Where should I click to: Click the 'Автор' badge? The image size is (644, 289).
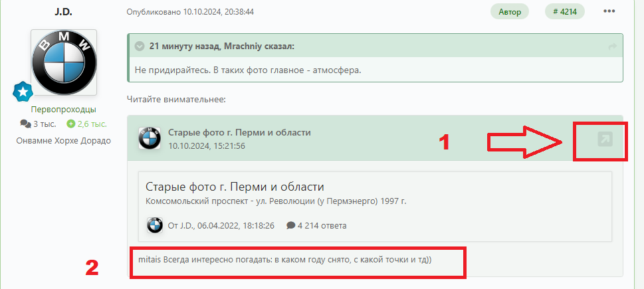(x=510, y=12)
